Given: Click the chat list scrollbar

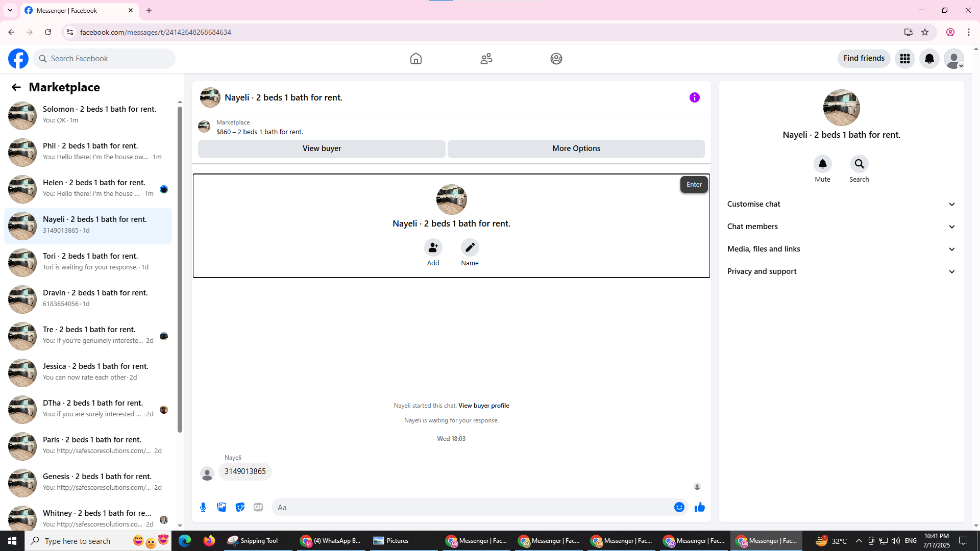Looking at the screenshot, I should click(x=180, y=269).
